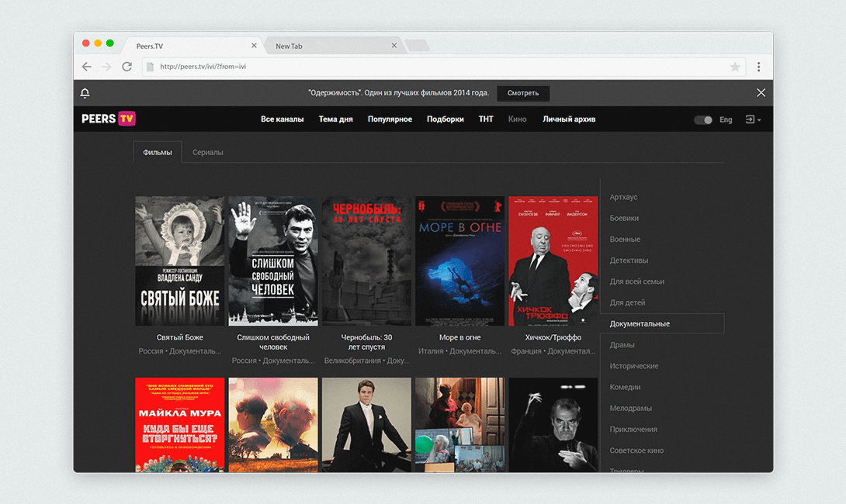This screenshot has width=846, height=504.
Task: Select the Драмы genre
Action: [x=622, y=344]
